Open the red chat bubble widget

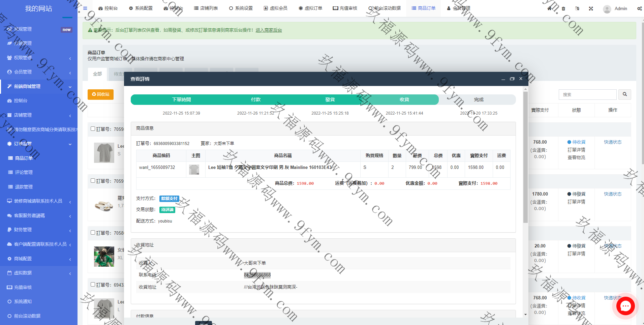[x=625, y=306]
